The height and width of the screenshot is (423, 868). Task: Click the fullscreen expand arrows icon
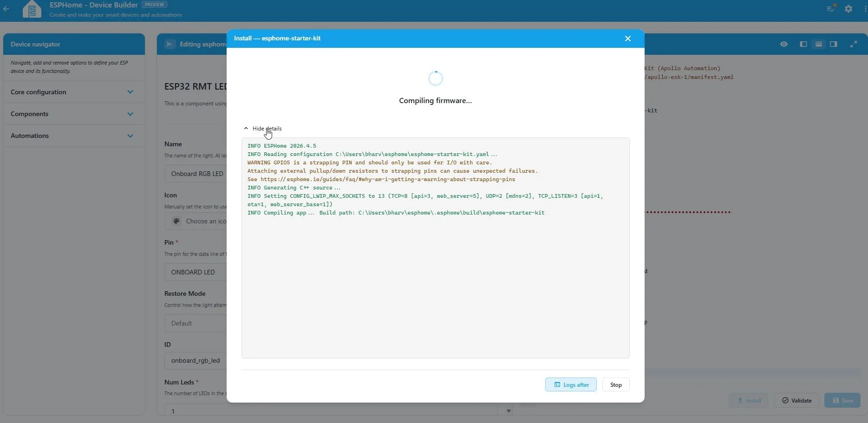pyautogui.click(x=854, y=44)
